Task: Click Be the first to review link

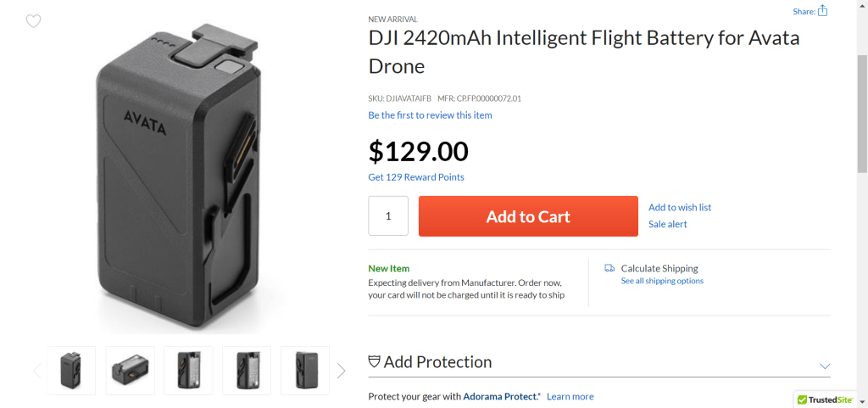Action: (x=430, y=115)
